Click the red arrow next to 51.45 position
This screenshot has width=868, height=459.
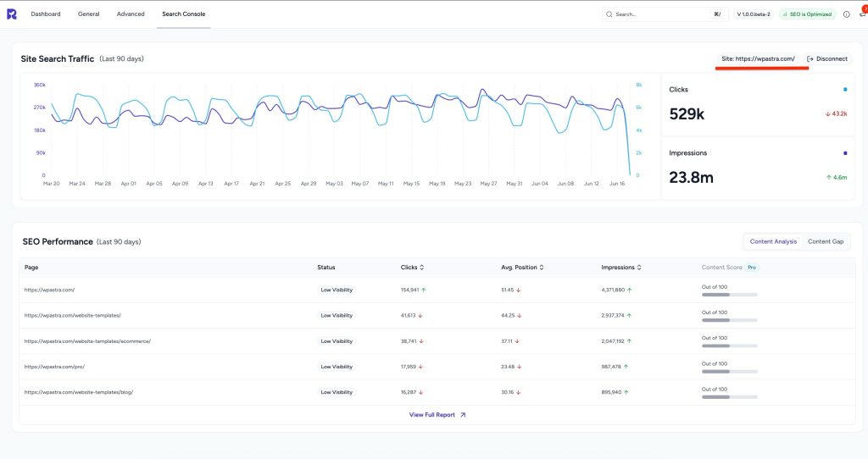point(519,290)
